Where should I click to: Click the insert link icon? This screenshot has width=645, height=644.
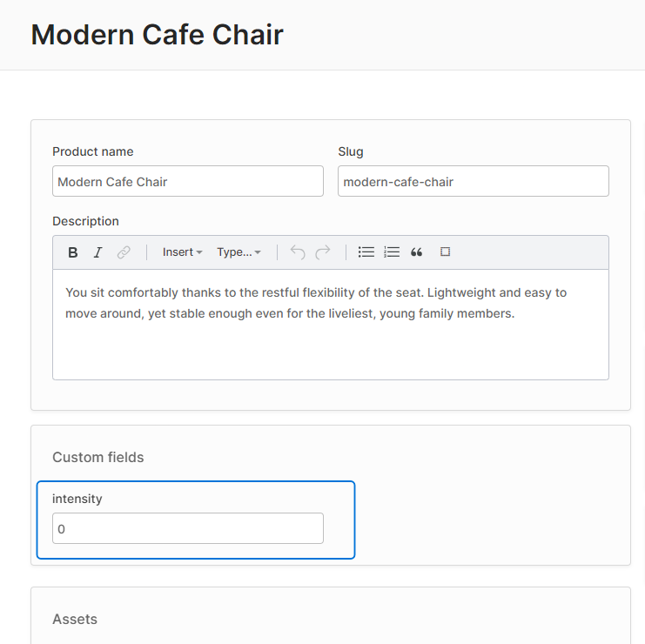124,252
